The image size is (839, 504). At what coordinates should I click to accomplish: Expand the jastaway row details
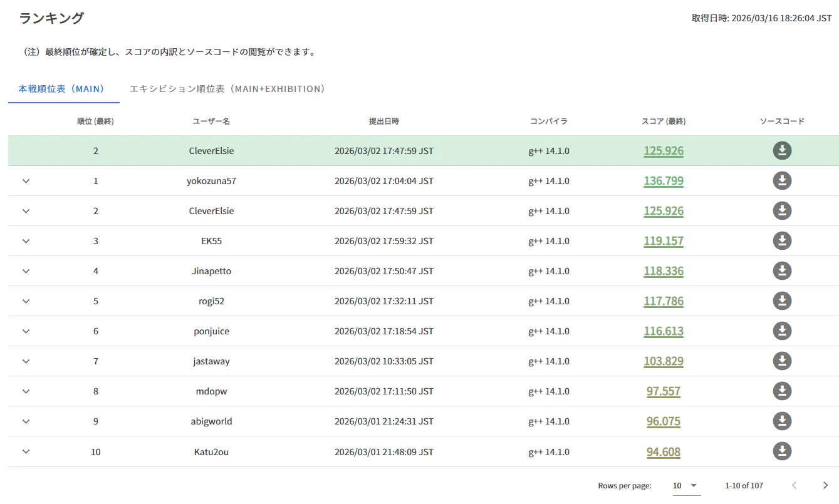(26, 361)
